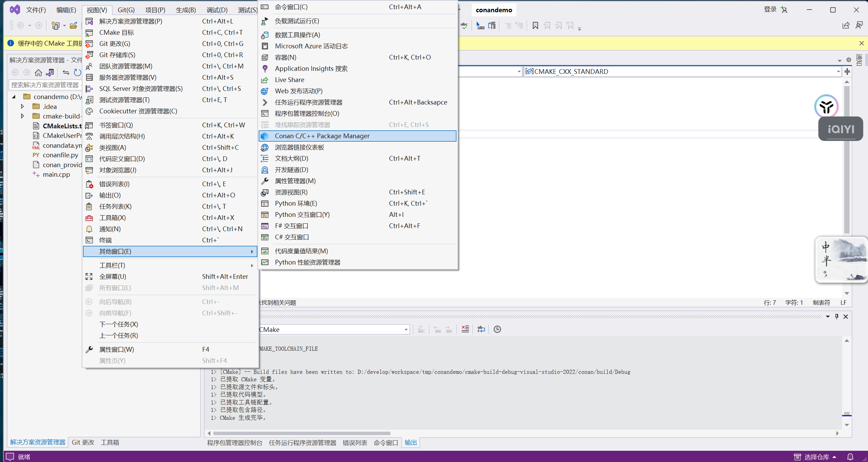The image size is (868, 462).
Task: Toggle word wrap in output panel
Action: click(481, 329)
